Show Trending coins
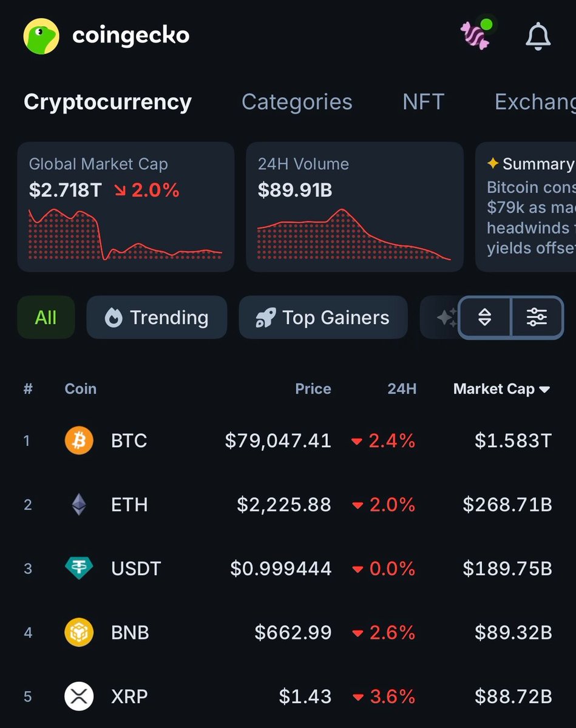Image resolution: width=576 pixels, height=728 pixels. tap(157, 317)
